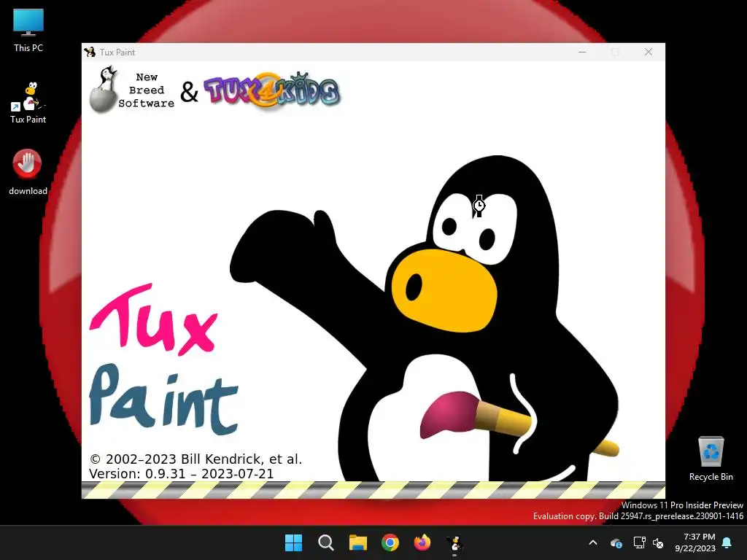Image resolution: width=747 pixels, height=560 pixels.
Task: Minimize the Tux Paint window
Action: 582,52
